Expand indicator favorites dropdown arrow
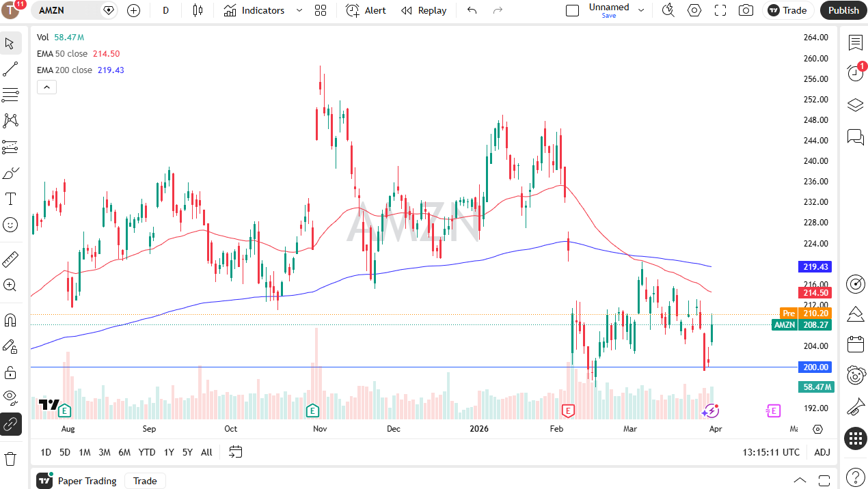This screenshot has width=868, height=489. click(299, 10)
